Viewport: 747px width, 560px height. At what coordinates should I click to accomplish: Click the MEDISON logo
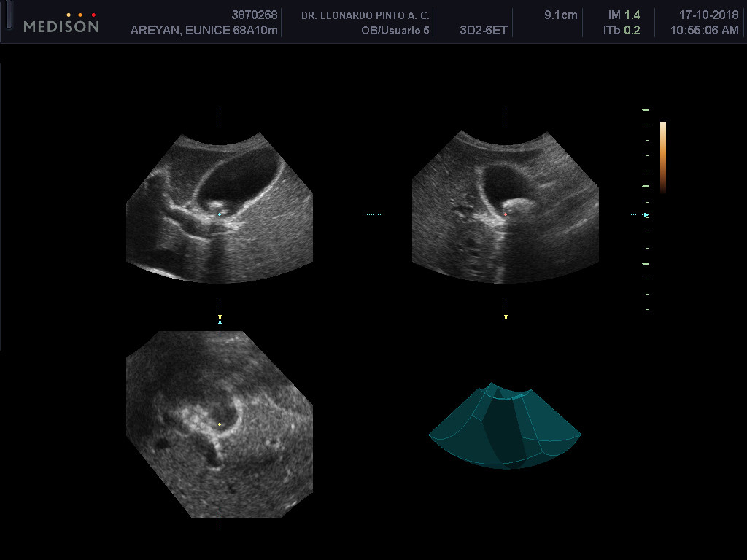point(61,25)
